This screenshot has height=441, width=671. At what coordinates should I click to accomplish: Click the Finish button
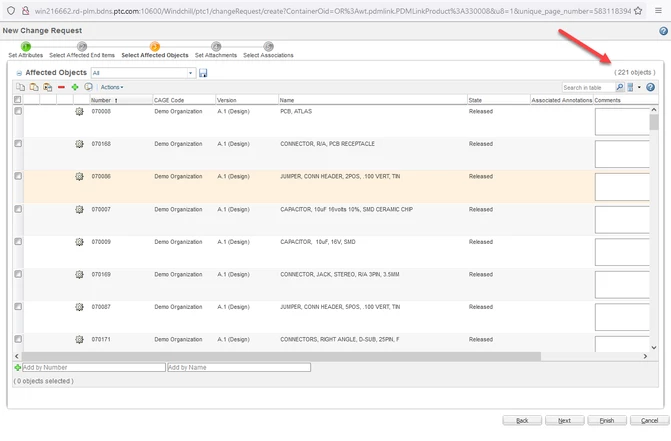pyautogui.click(x=607, y=420)
